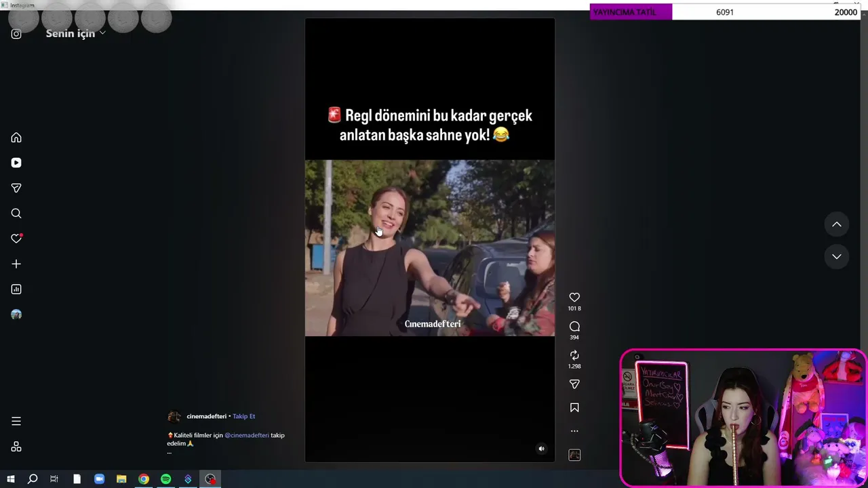Open the Dashboard chart icon in sidebar

tap(16, 289)
